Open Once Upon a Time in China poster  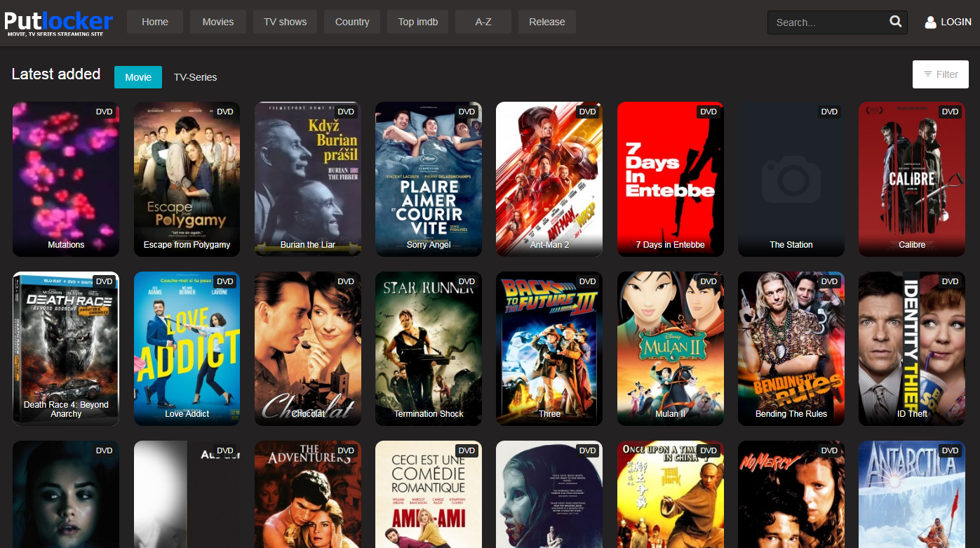(670, 494)
